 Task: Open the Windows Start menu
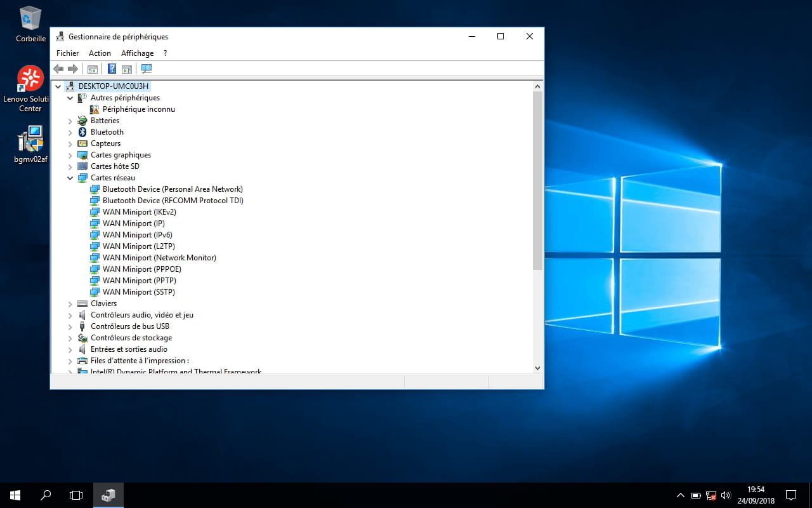coord(15,495)
